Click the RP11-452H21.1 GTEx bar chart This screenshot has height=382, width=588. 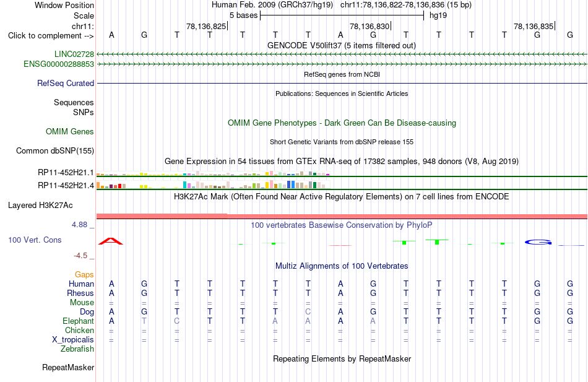click(x=213, y=173)
